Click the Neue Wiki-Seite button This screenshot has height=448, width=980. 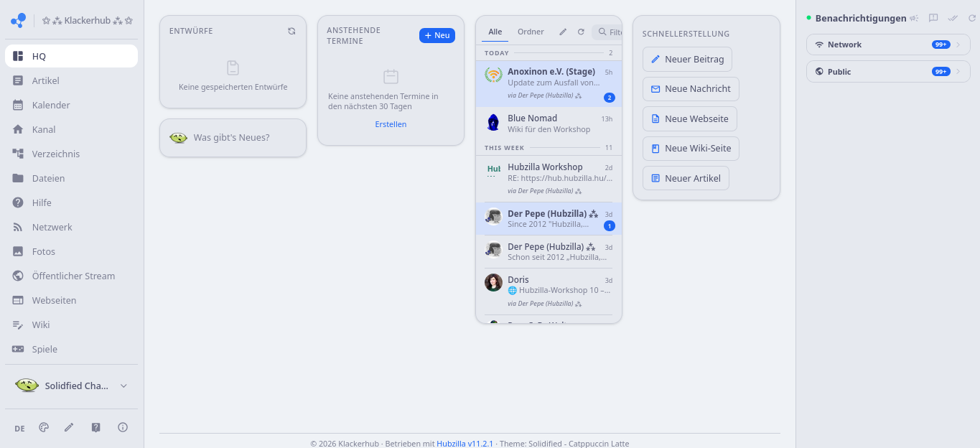(691, 149)
